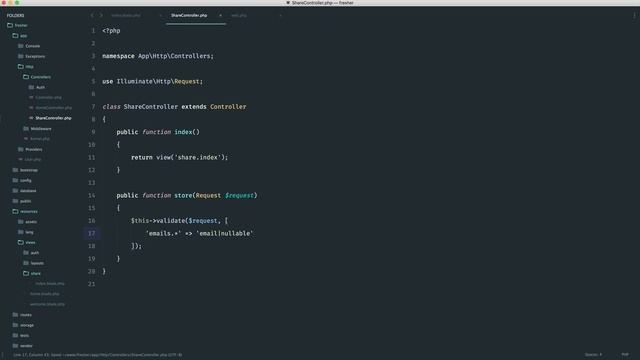Screen dimensions: 640x360
Task: Open the tab options menu at top right
Action: point(634,16)
